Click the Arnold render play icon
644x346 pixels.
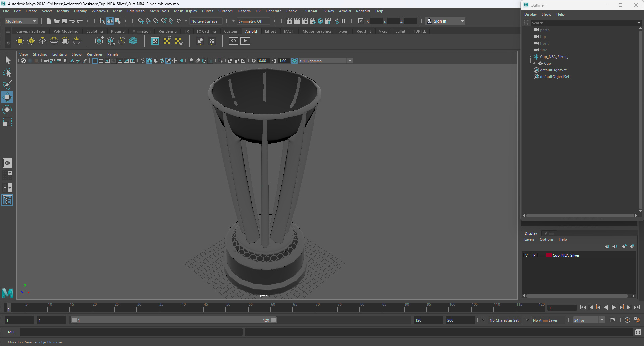[x=245, y=41]
